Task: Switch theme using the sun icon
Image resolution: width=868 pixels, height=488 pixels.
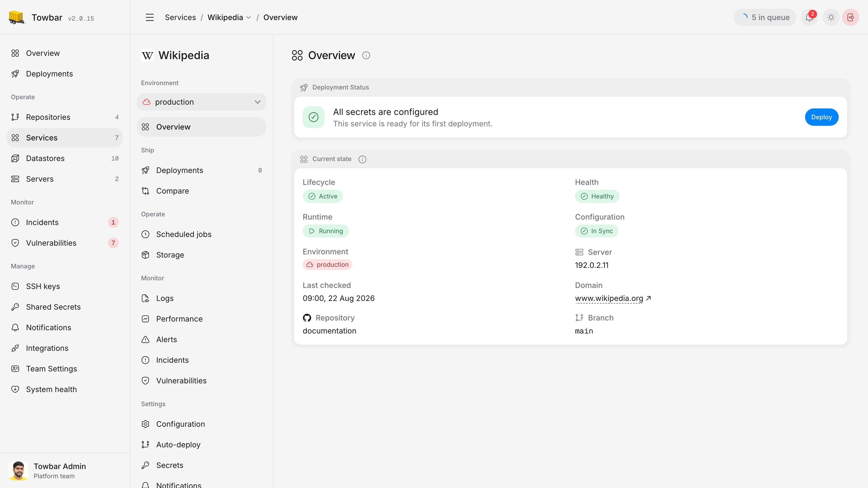Action: click(831, 17)
